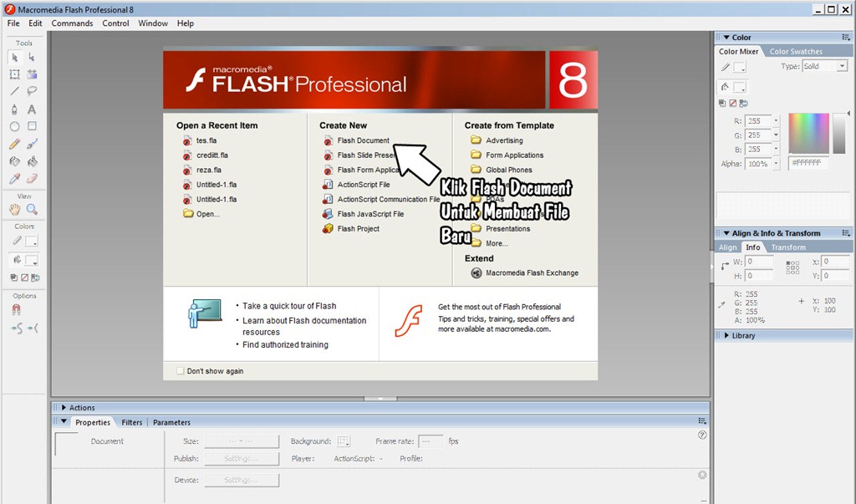Select the Paint Bucket tool
Viewport: 856px width, 504px height.
point(33,161)
